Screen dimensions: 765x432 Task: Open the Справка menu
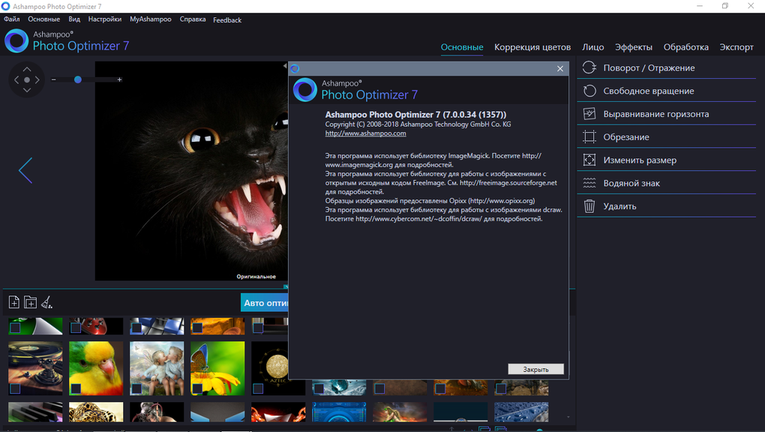(x=193, y=19)
